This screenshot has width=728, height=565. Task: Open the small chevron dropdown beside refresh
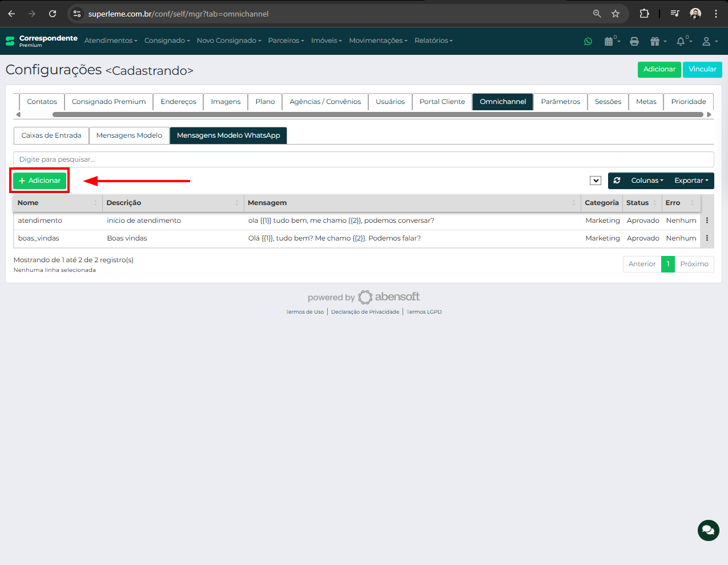click(x=596, y=181)
